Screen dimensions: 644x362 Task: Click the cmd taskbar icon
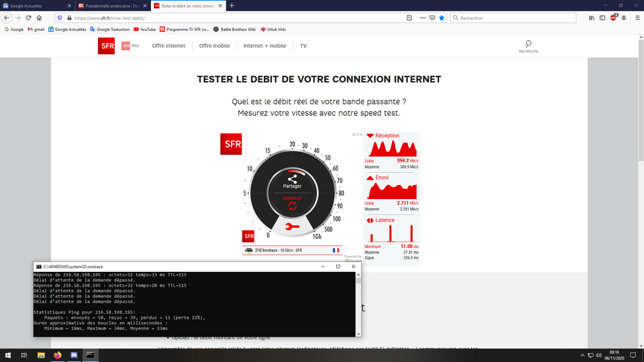point(90,355)
